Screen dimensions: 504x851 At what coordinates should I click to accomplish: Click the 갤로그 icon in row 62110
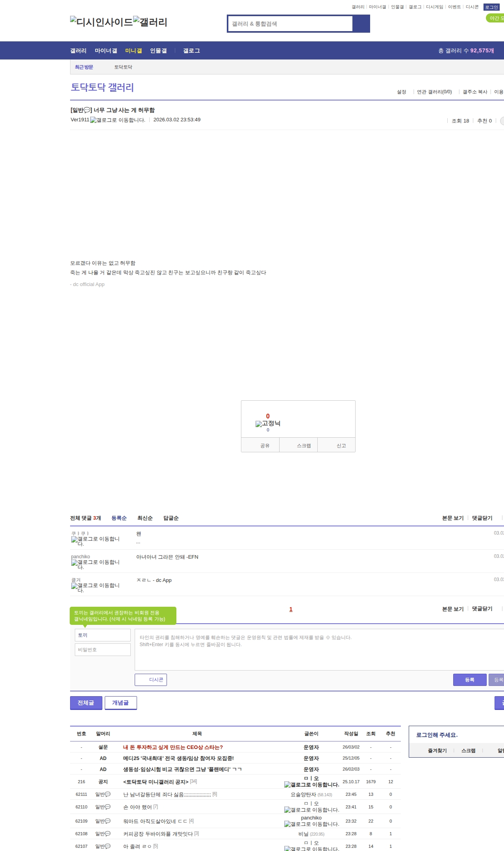point(311,810)
